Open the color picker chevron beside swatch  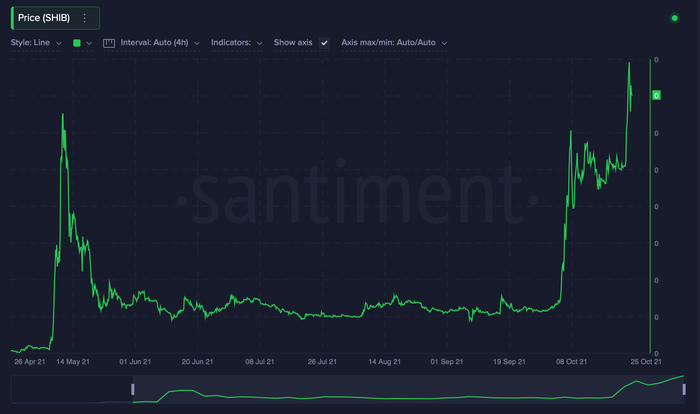pos(89,43)
